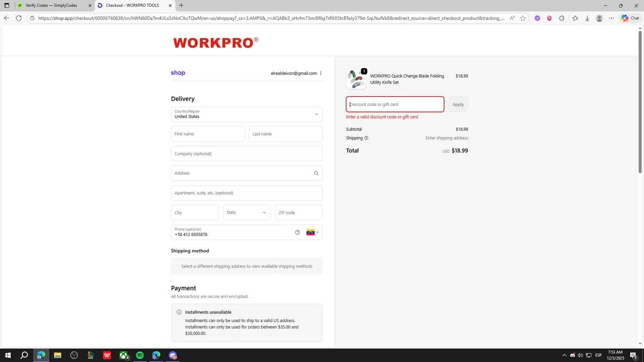This screenshot has width=644, height=362.
Task: Click the $18.99 Total amount
Action: pyautogui.click(x=460, y=151)
